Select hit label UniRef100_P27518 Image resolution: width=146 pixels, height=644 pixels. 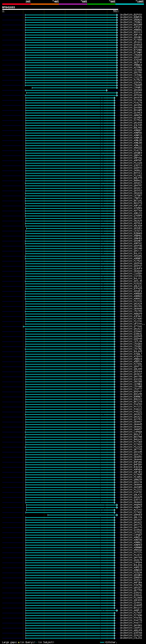131,120
